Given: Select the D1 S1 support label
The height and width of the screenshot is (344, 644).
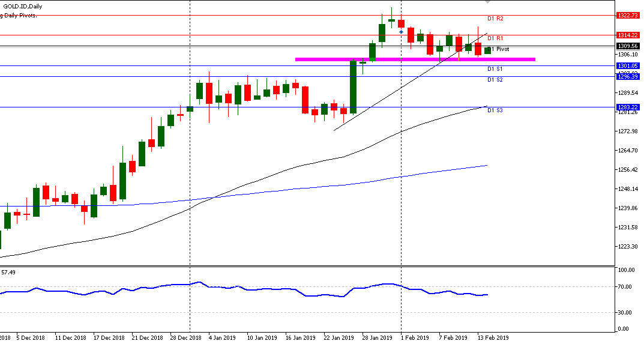Looking at the screenshot, I should [x=495, y=70].
